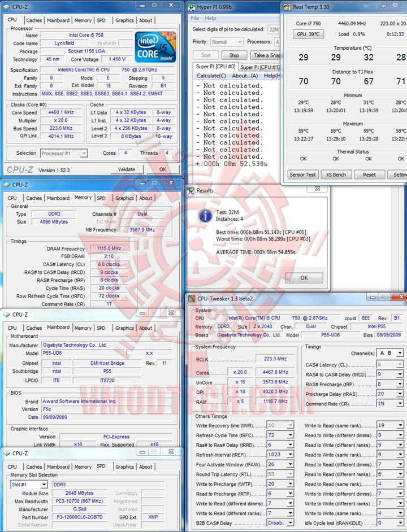
Task: Click the XS Bench button
Action: click(x=336, y=175)
